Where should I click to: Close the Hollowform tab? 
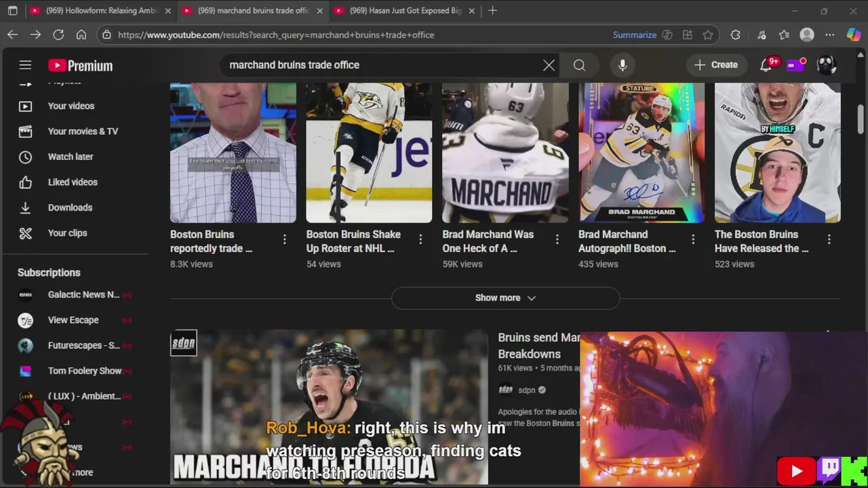(167, 11)
